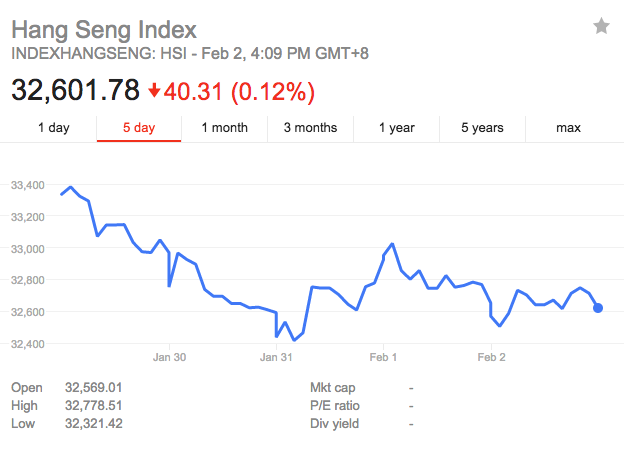
Task: Click the High value 32,778.51
Action: [94, 405]
